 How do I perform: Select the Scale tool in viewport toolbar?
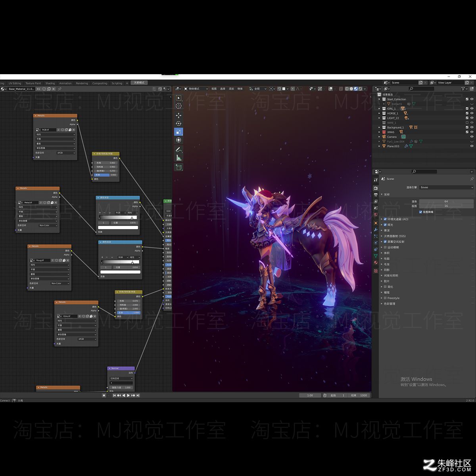click(x=178, y=132)
